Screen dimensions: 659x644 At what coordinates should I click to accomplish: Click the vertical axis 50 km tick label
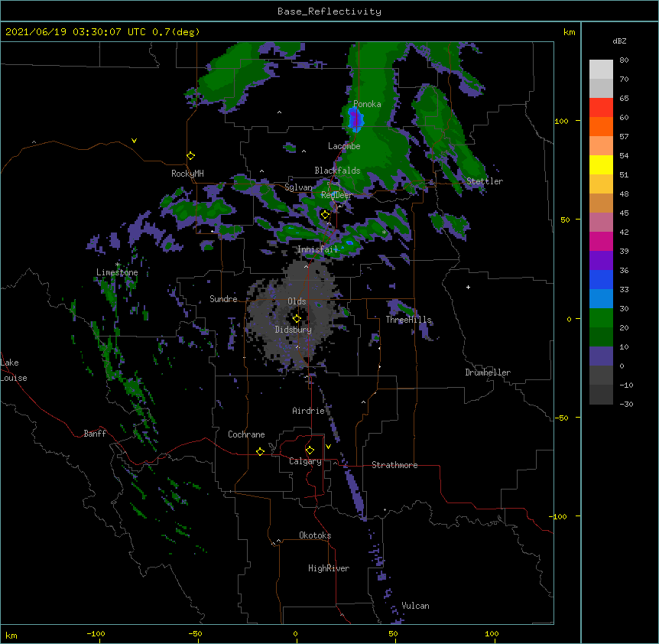[565, 220]
